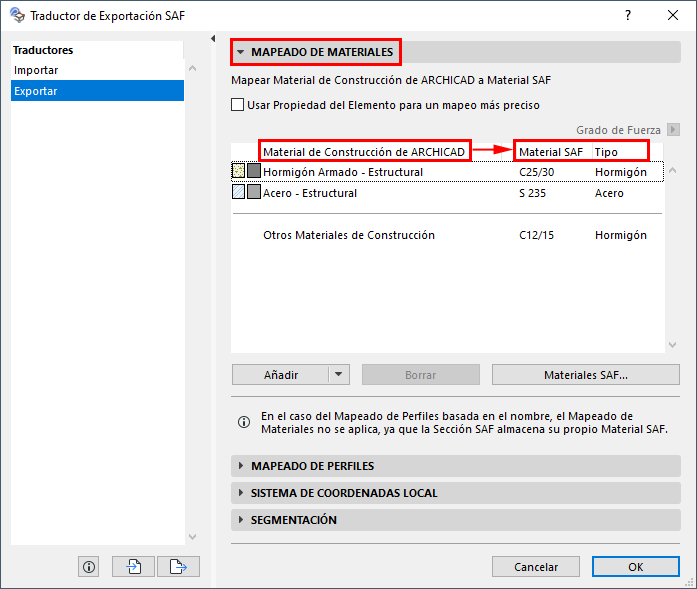
Task: Select Importar in Traductores list
Action: 97,70
